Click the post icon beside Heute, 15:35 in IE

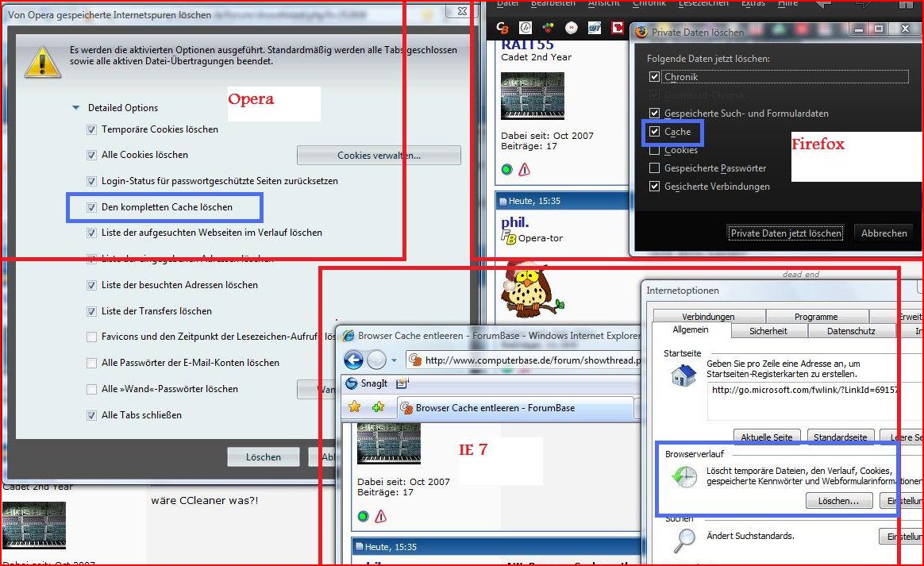(359, 547)
